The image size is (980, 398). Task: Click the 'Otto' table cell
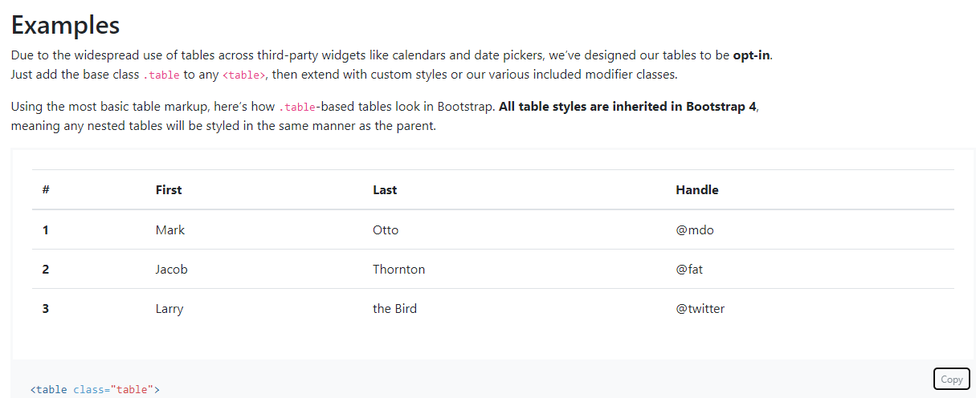coord(386,230)
